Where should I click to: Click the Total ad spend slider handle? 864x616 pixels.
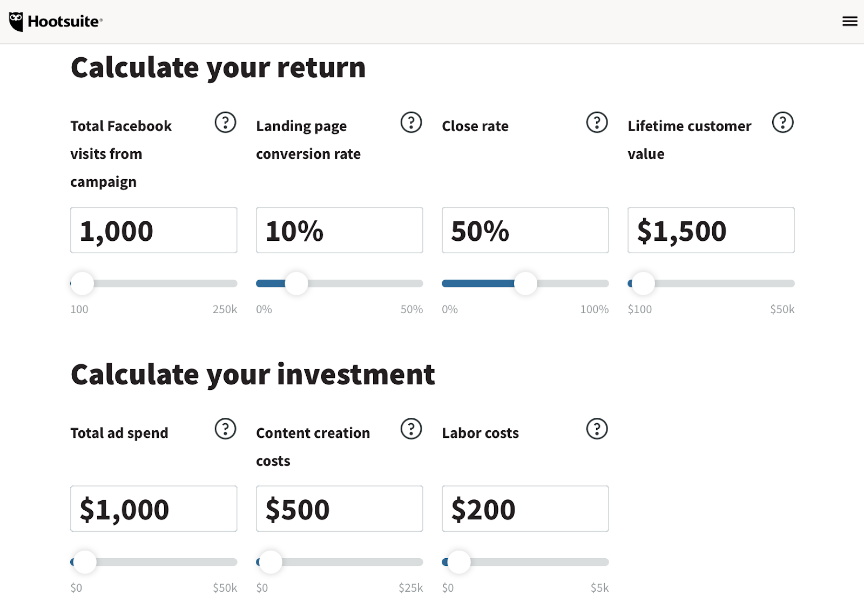point(85,562)
